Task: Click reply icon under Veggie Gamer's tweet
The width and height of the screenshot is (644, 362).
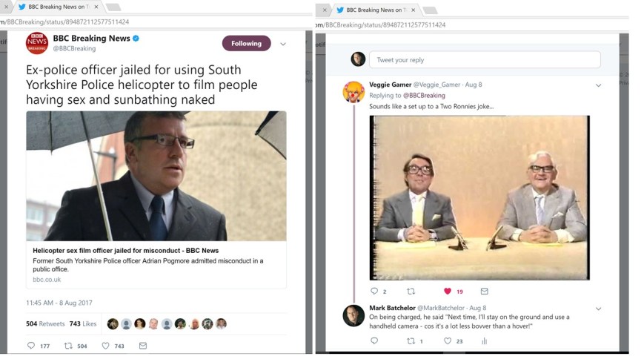Action: [x=374, y=292]
